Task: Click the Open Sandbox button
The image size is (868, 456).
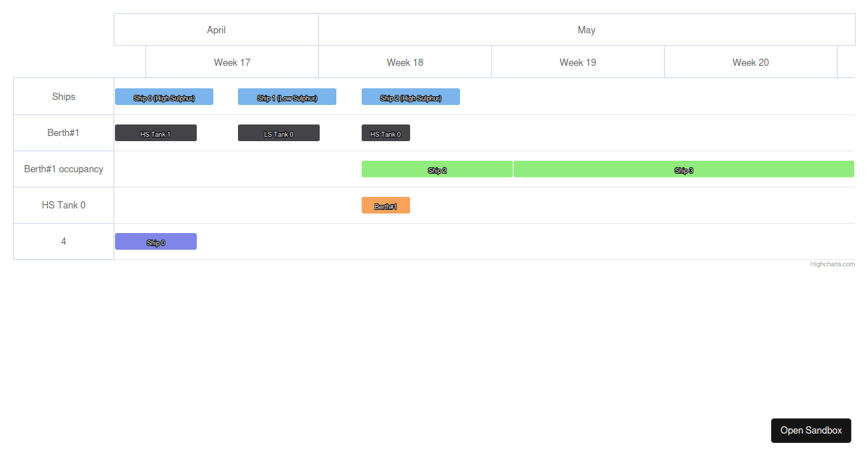Action: [811, 430]
